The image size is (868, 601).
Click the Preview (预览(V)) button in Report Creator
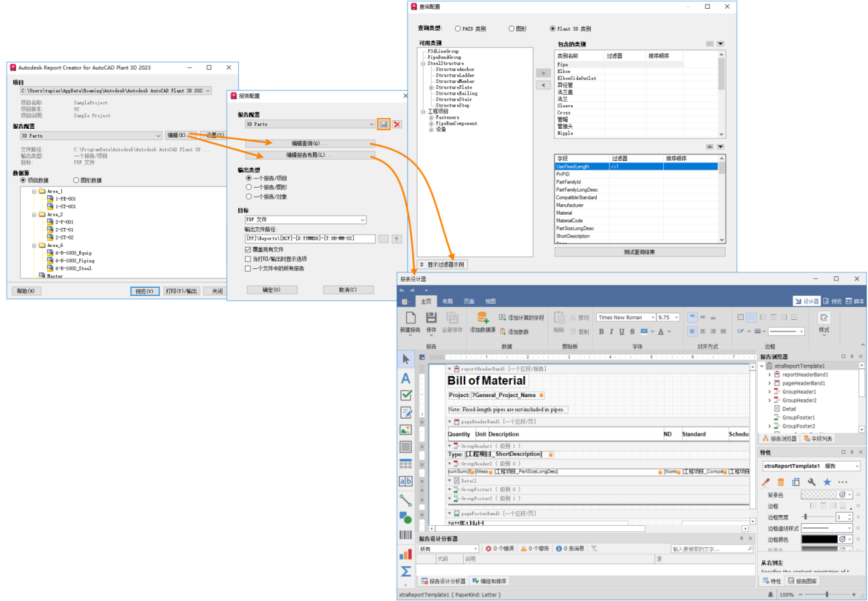(144, 291)
